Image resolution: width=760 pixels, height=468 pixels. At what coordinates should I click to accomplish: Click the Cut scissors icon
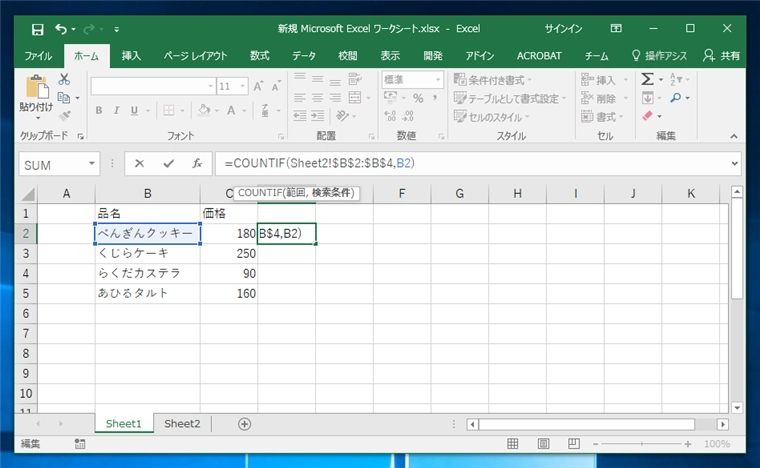click(64, 79)
